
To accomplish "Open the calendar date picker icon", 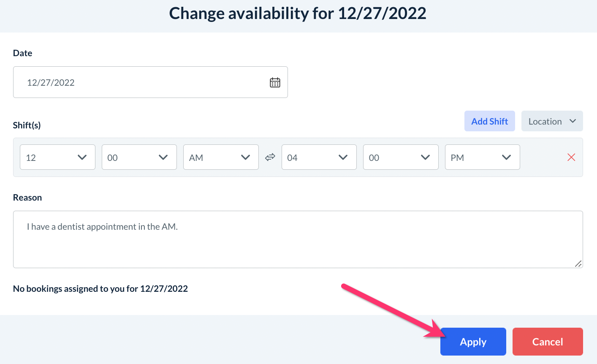I will coord(275,82).
